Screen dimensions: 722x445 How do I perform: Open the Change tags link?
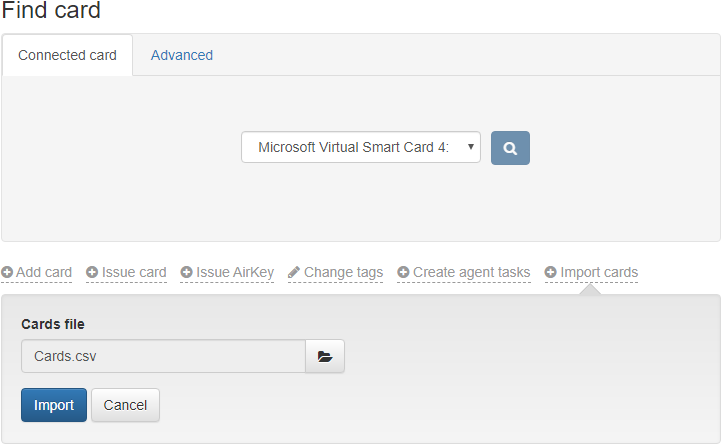[343, 272]
